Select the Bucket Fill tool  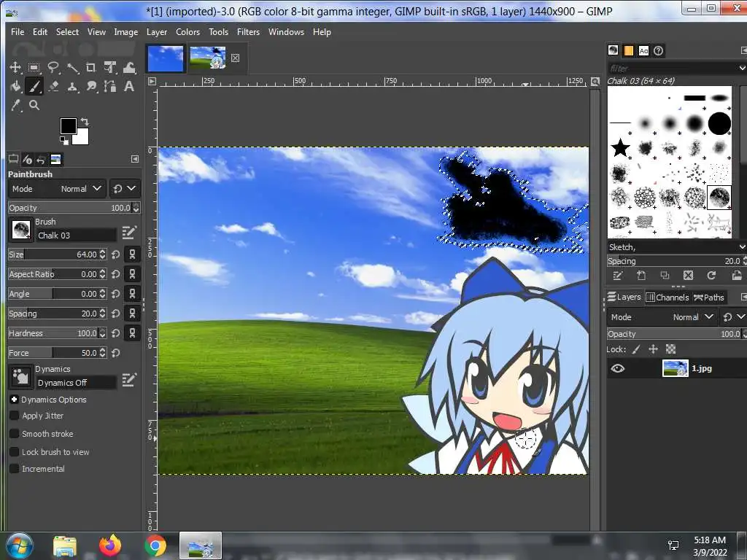15,86
